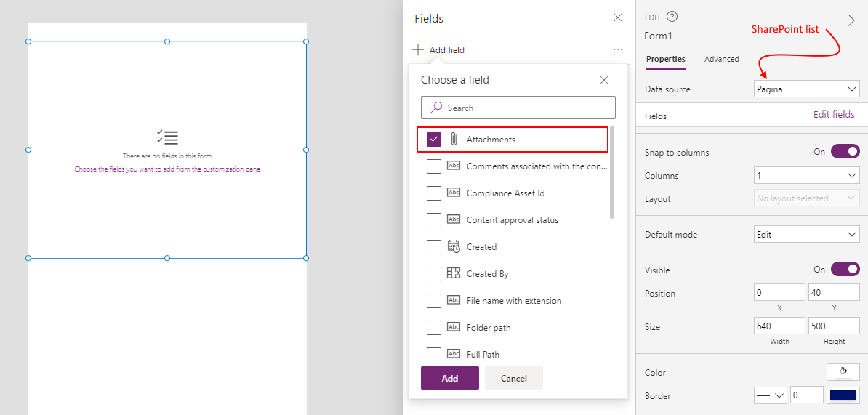
Task: Select the Form1 control name text
Action: click(x=658, y=36)
